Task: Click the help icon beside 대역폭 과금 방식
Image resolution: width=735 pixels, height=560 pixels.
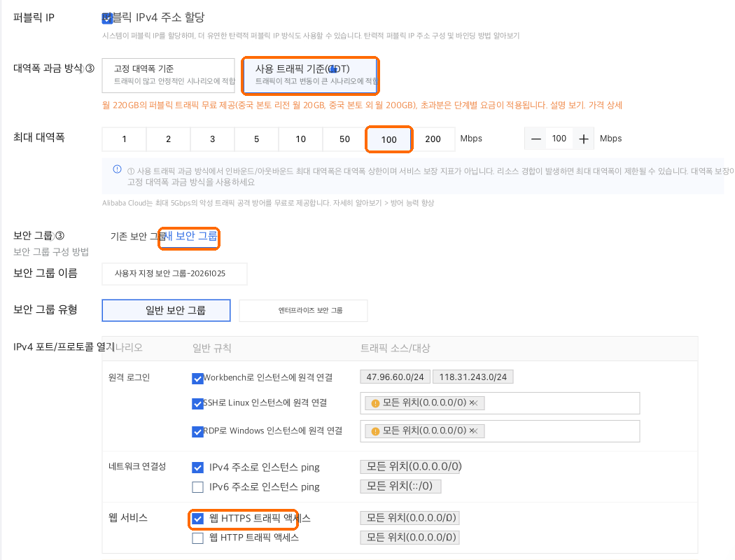Action: pos(90,69)
